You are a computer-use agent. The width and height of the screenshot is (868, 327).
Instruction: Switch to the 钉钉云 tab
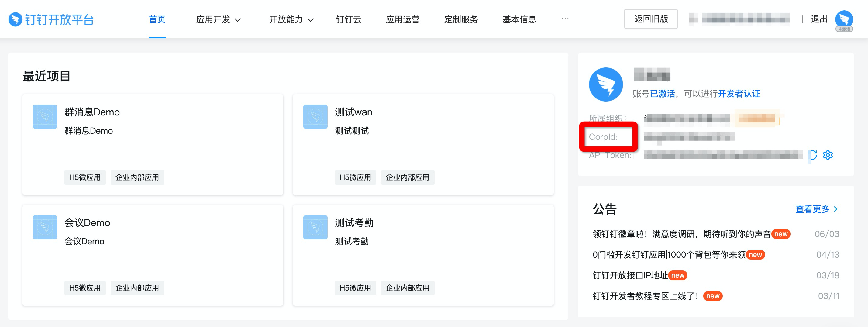pos(349,19)
